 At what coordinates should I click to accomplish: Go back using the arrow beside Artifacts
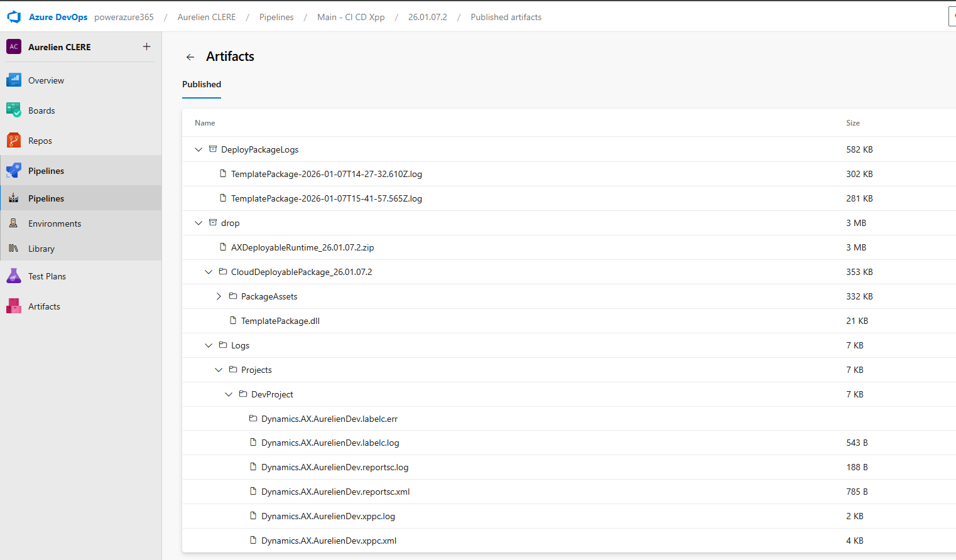pyautogui.click(x=190, y=57)
